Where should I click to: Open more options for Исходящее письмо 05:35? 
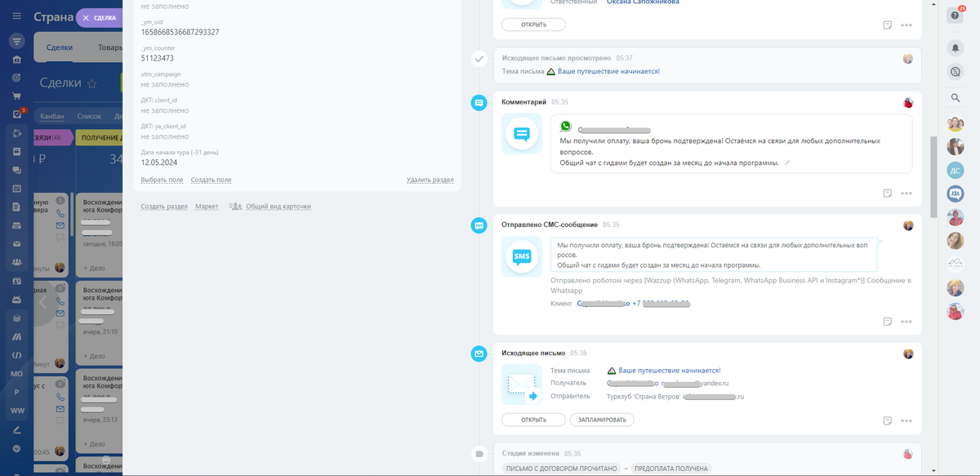(906, 420)
